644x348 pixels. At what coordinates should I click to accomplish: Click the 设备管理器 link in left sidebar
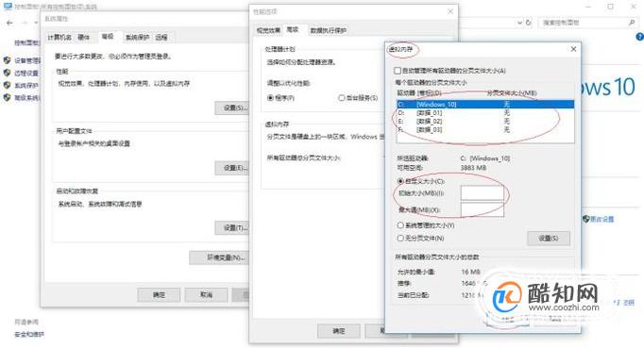pos(28,60)
